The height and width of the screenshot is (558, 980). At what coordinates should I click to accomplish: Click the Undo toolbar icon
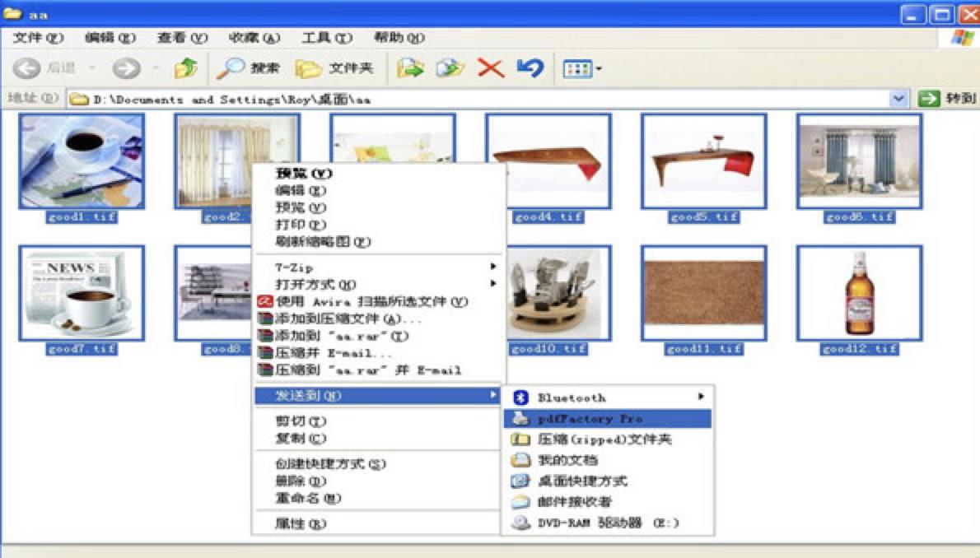[529, 68]
